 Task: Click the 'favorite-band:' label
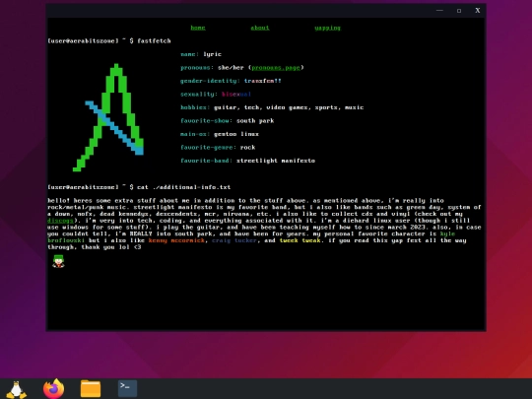pos(206,161)
